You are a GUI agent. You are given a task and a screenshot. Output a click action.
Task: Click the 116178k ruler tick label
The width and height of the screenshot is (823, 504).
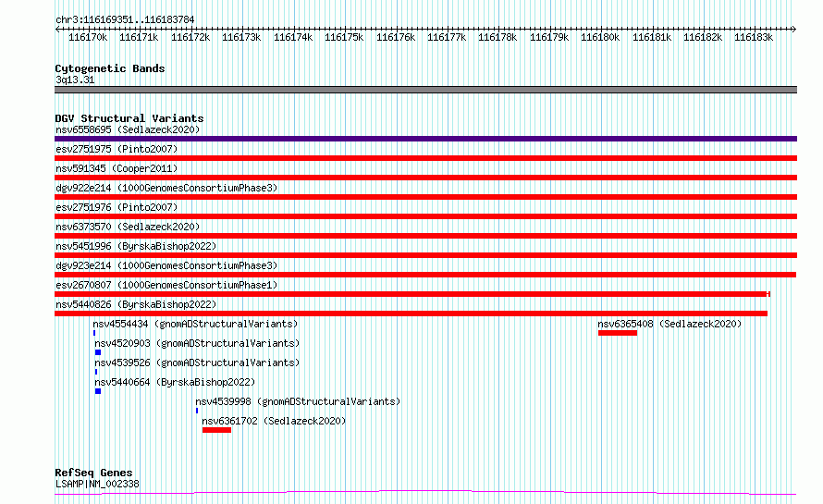pyautogui.click(x=497, y=37)
